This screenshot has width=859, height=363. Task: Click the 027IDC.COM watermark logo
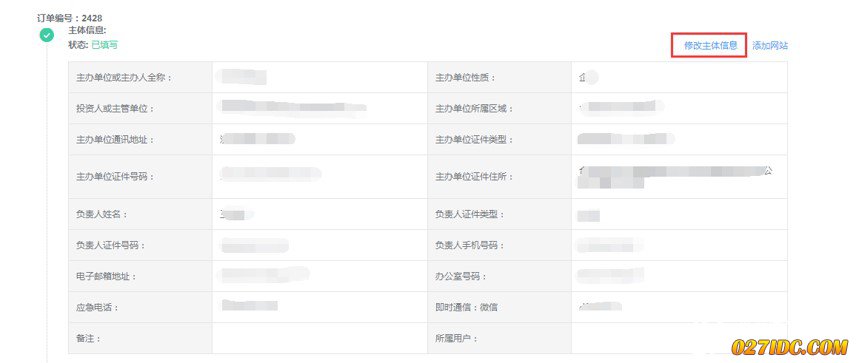pyautogui.click(x=789, y=347)
